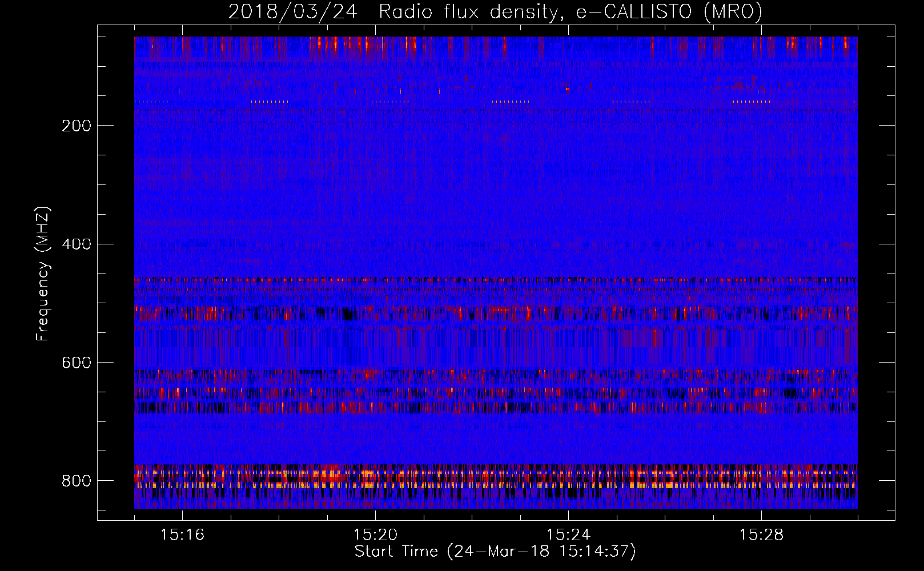Click the isolated red burst spot near 15:24

[x=567, y=89]
